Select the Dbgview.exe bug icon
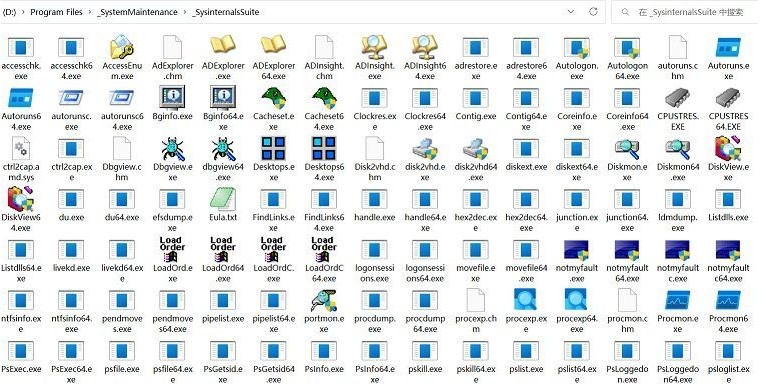The image size is (766, 384). [x=172, y=149]
